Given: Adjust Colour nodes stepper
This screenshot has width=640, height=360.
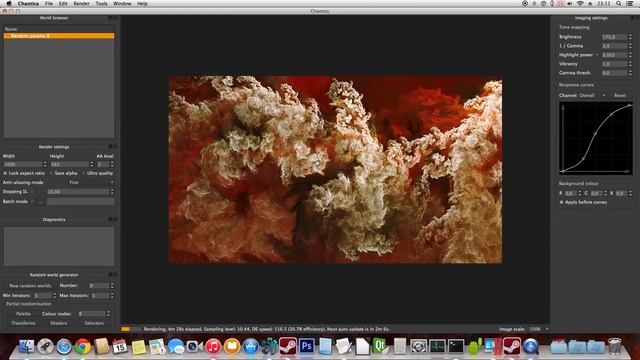Looking at the screenshot, I should click(108, 313).
